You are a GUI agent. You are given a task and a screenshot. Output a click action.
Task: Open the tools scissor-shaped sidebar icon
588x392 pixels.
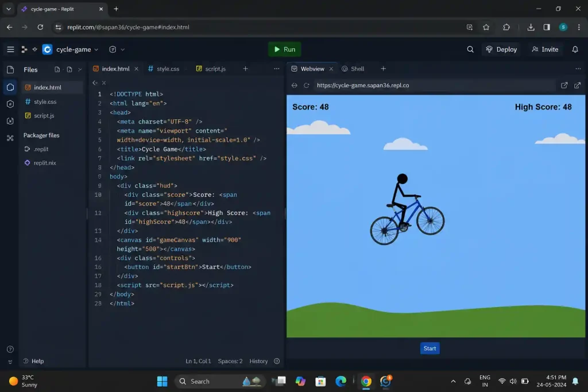click(10, 138)
